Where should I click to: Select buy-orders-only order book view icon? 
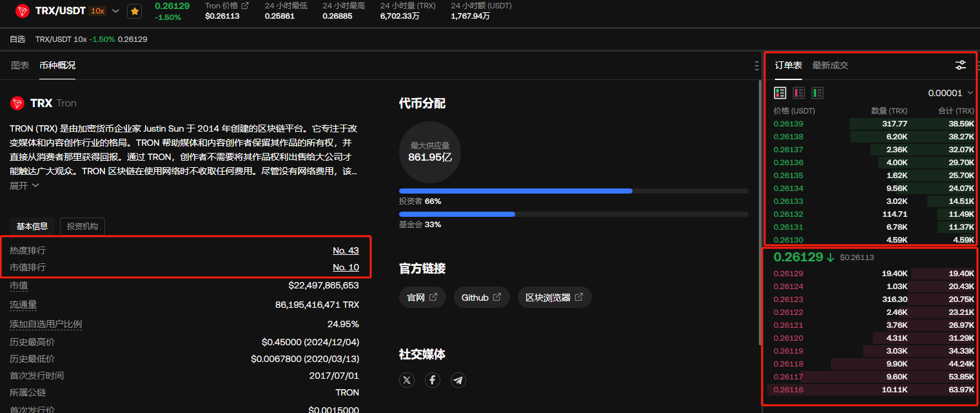[818, 93]
